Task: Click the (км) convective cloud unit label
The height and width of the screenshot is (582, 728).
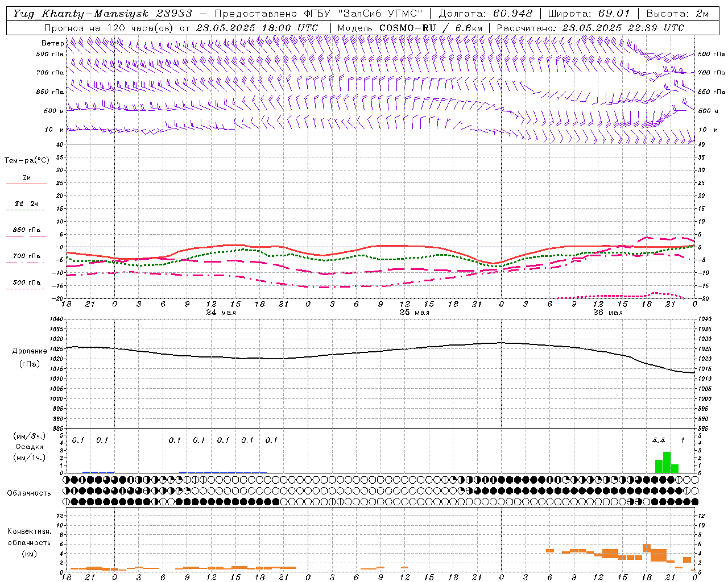Action: (29, 554)
